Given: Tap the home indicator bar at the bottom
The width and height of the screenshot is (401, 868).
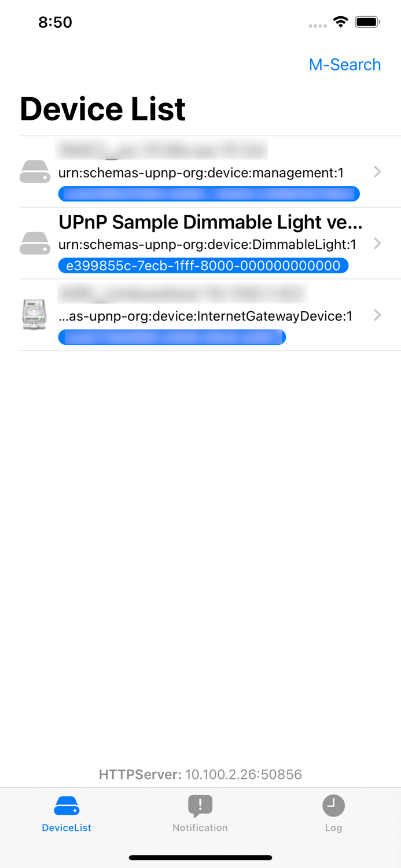Looking at the screenshot, I should (200, 858).
